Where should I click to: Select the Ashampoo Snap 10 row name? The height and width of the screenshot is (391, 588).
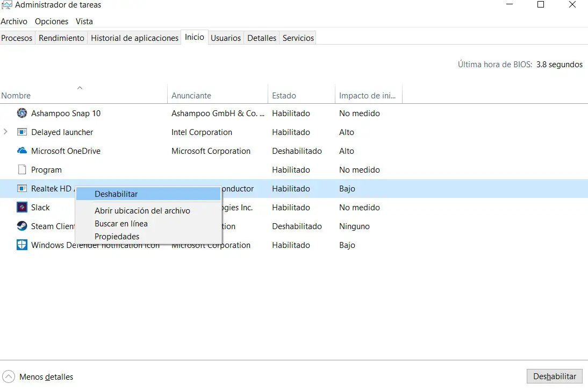(x=66, y=113)
